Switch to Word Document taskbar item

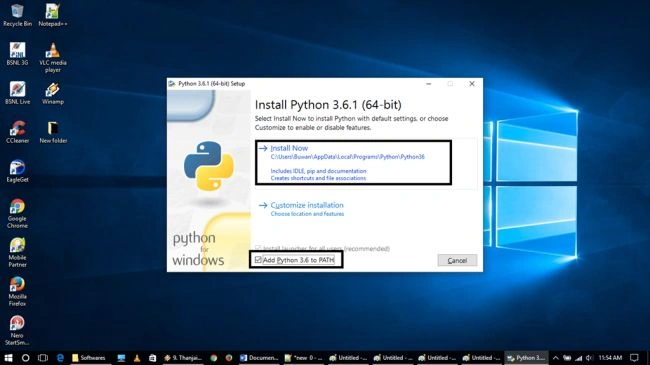click(259, 358)
